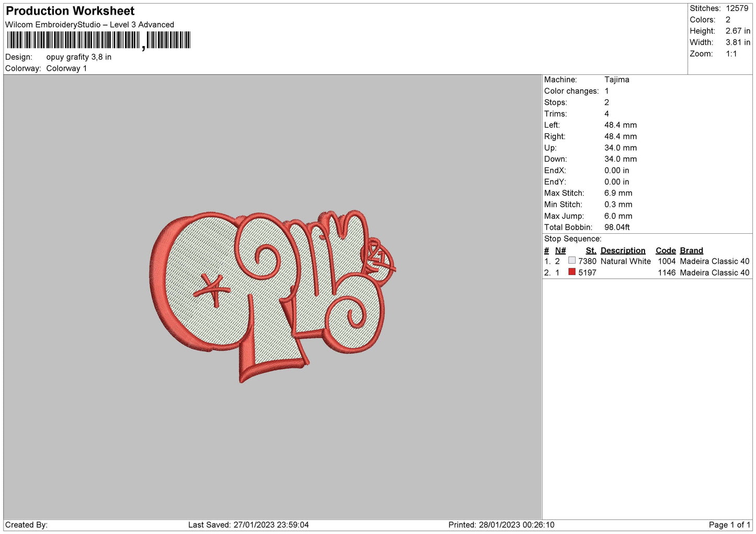The image size is (756, 534).
Task: Click the Width value '3.81 in'
Action: (738, 42)
